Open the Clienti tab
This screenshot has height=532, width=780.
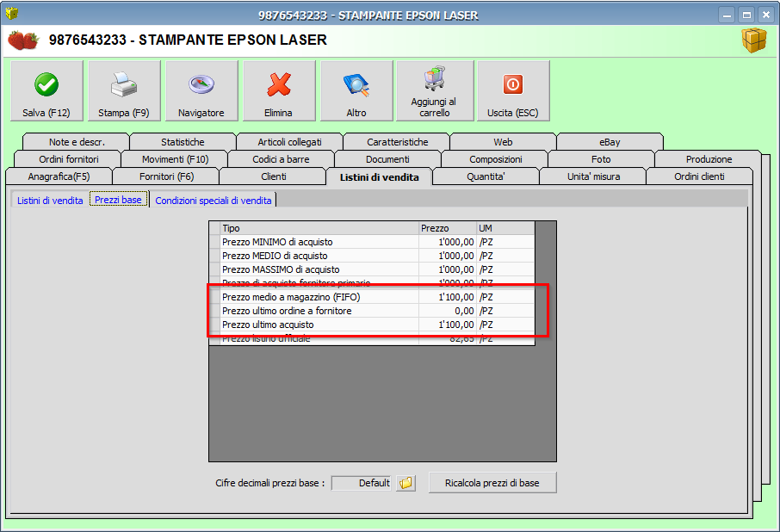pos(274,176)
